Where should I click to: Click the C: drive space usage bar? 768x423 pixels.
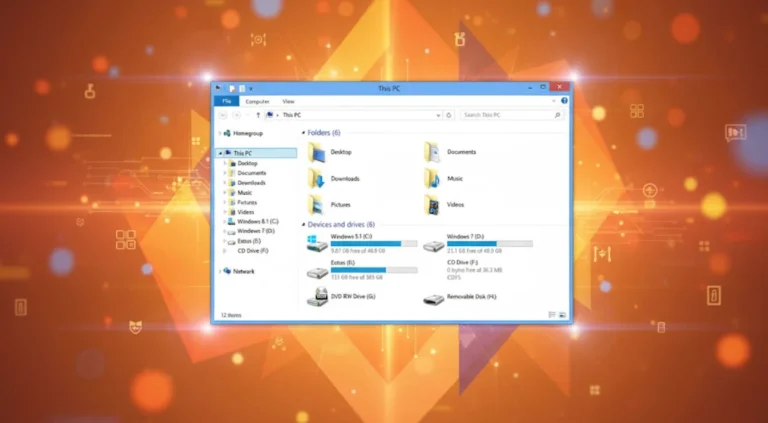point(374,243)
